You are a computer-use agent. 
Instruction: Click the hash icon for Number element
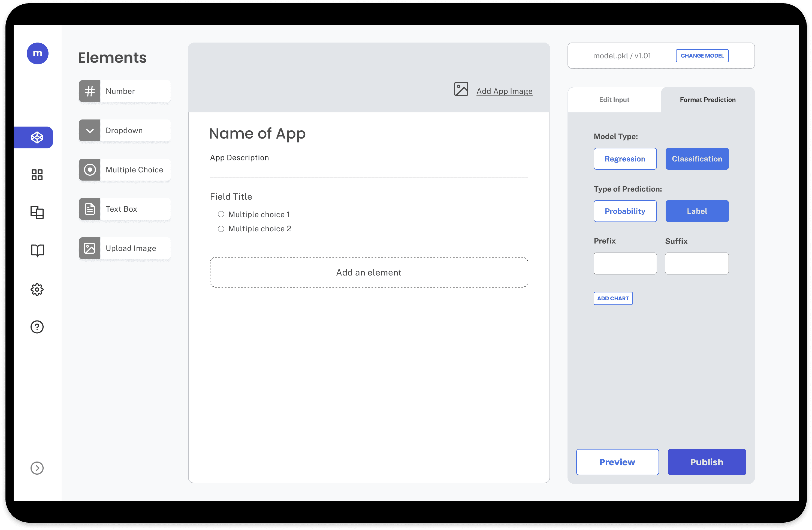click(x=90, y=91)
